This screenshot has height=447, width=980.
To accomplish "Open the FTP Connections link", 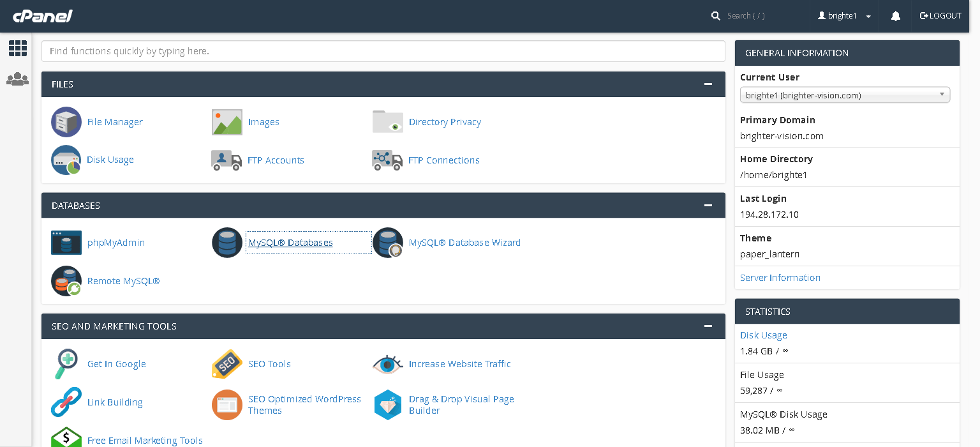I will click(444, 160).
